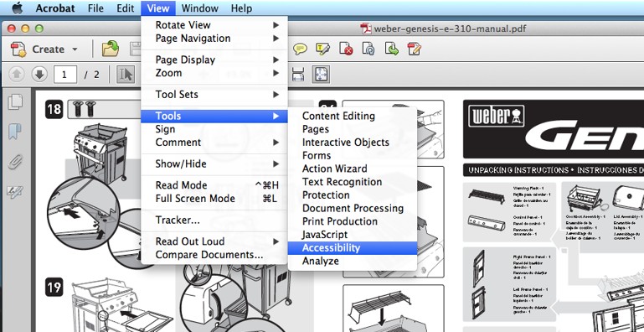Click the Edit PDF pencil icon
Image resolution: width=644 pixels, height=332 pixels.
[414, 49]
